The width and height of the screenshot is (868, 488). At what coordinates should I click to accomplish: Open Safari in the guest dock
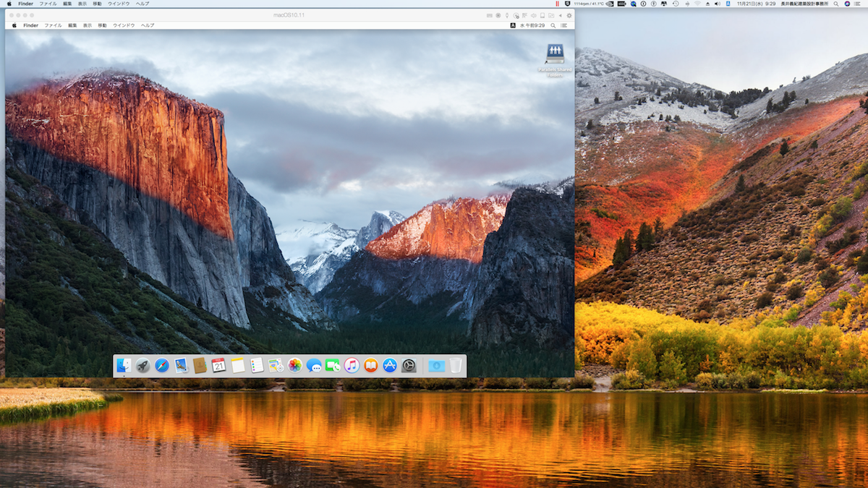pos(162,366)
